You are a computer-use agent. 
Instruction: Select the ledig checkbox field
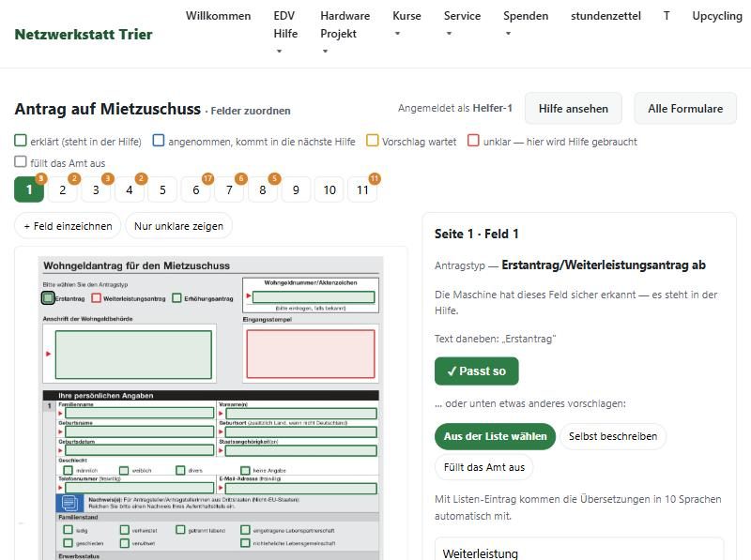68,529
